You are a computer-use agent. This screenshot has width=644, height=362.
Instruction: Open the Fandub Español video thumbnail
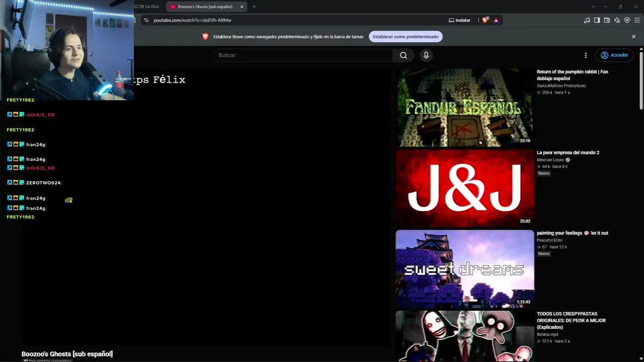pyautogui.click(x=465, y=108)
